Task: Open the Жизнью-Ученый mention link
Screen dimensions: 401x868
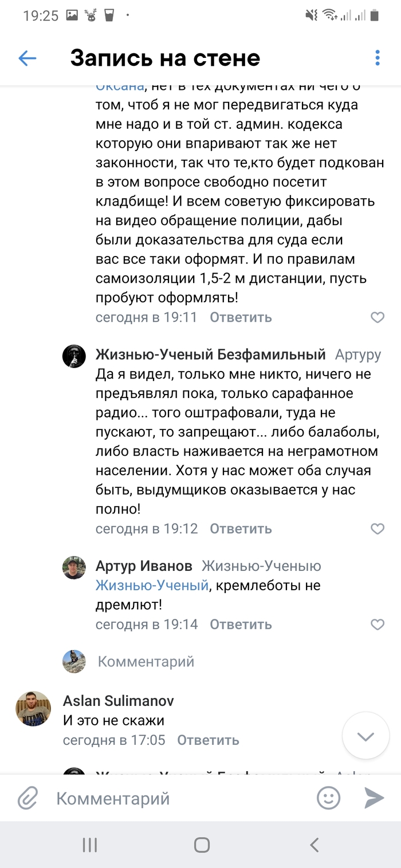Action: 152,586
